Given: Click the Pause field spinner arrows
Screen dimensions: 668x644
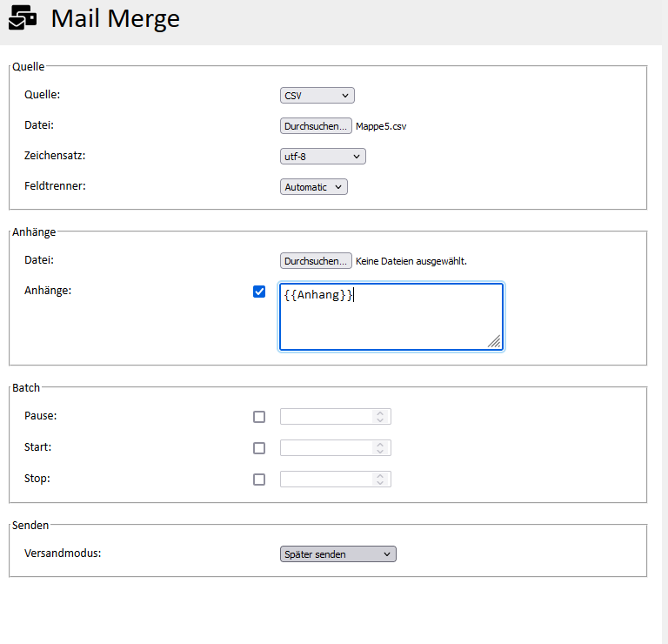Looking at the screenshot, I should [x=379, y=417].
